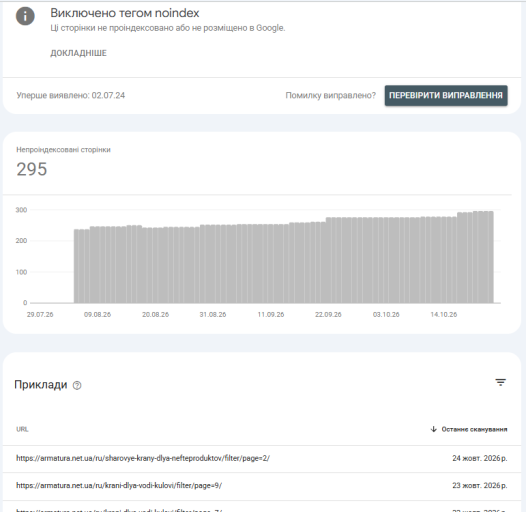This screenshot has width=526, height=512.
Task: Click the 24 жовт. 2026 р. crawl date
Action: (x=480, y=458)
